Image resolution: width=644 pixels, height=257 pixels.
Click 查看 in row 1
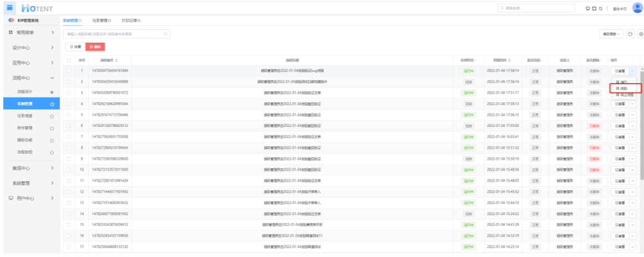(x=620, y=71)
